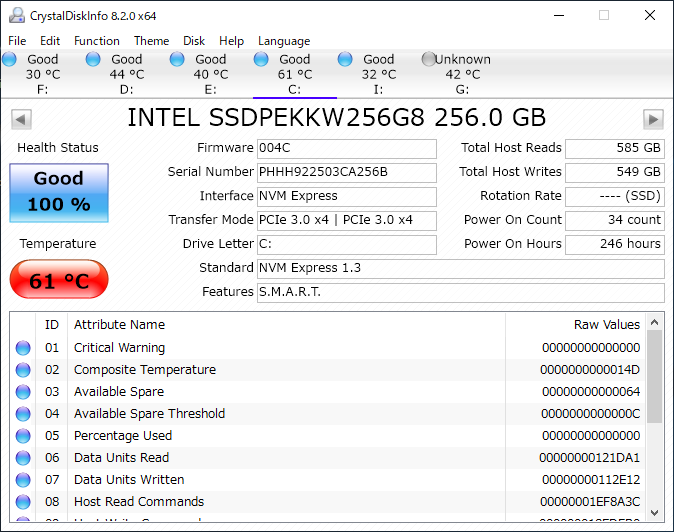Select drive F: at 30 °C
674x532 pixels.
click(43, 74)
